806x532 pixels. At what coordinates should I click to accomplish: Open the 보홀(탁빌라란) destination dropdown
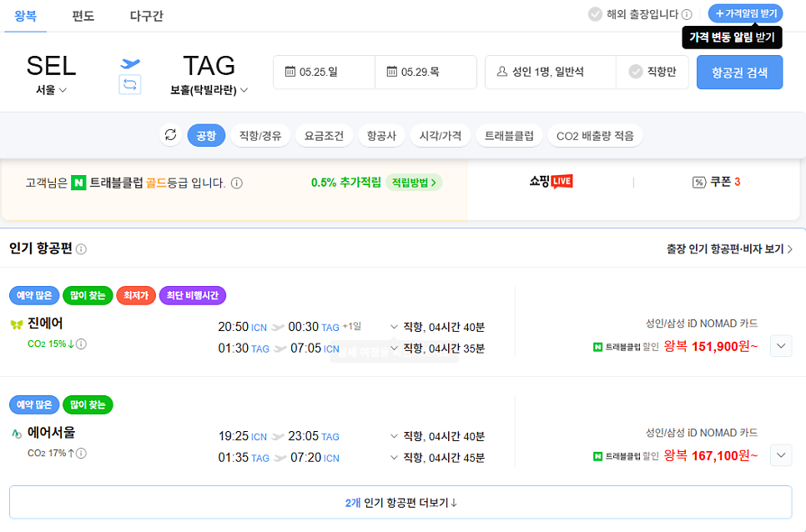209,90
